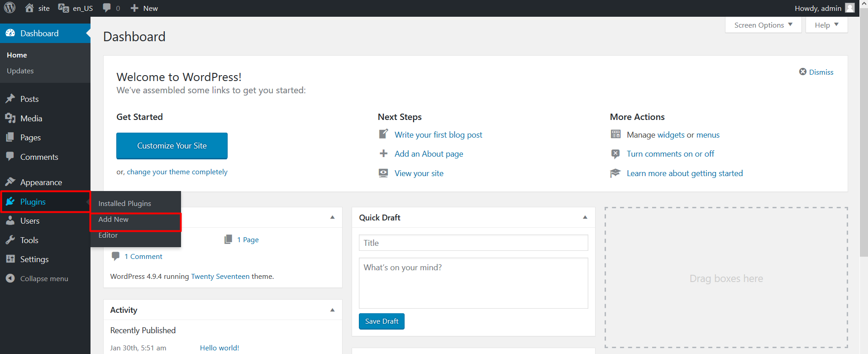Click the Dashboard gauge icon
The image size is (868, 354).
coord(10,33)
